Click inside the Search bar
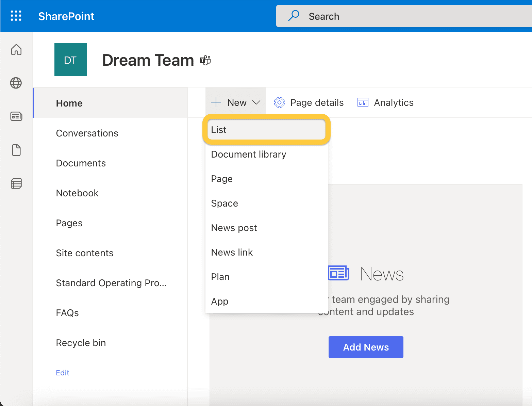Image resolution: width=532 pixels, height=406 pixels. (374, 16)
